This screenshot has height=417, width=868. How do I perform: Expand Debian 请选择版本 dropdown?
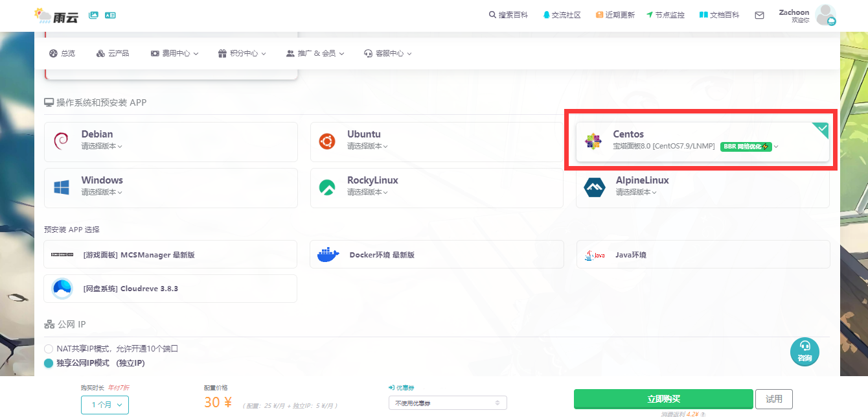click(102, 147)
